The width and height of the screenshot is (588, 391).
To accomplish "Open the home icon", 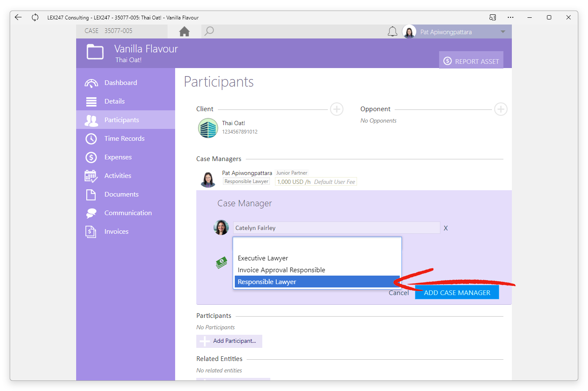I will point(184,31).
